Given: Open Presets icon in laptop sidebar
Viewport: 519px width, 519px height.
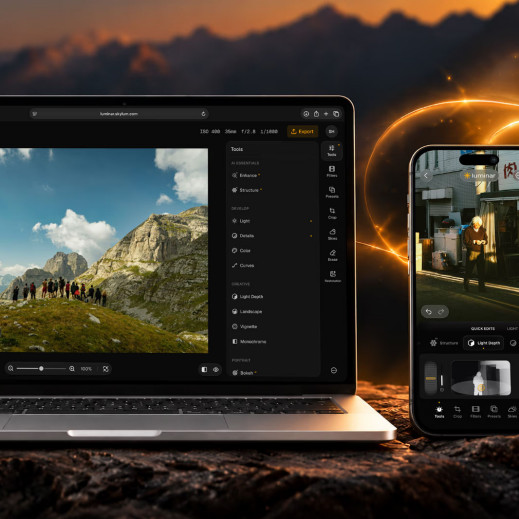Looking at the screenshot, I should pos(332,192).
